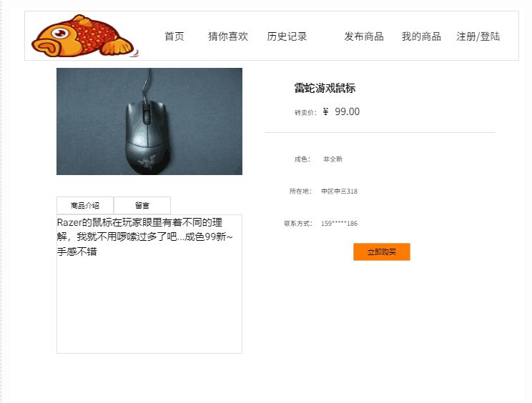Open 猜你喜欢 recommendations
532x403 pixels.
click(228, 36)
